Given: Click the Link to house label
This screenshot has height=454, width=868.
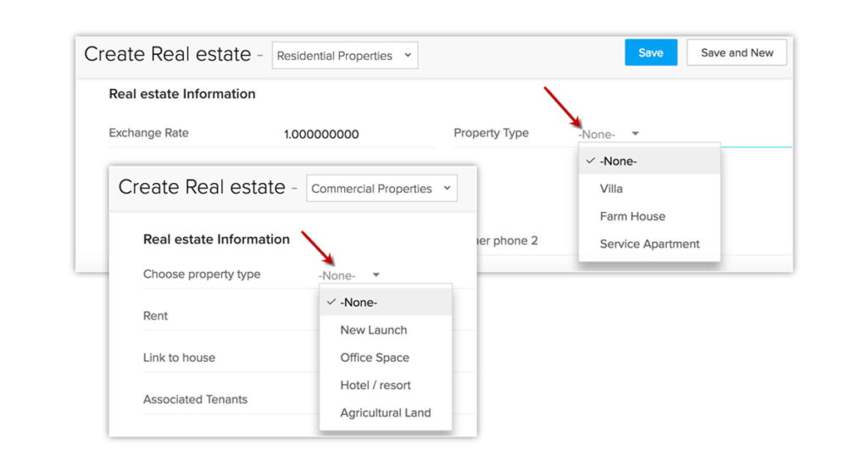Looking at the screenshot, I should [x=179, y=357].
